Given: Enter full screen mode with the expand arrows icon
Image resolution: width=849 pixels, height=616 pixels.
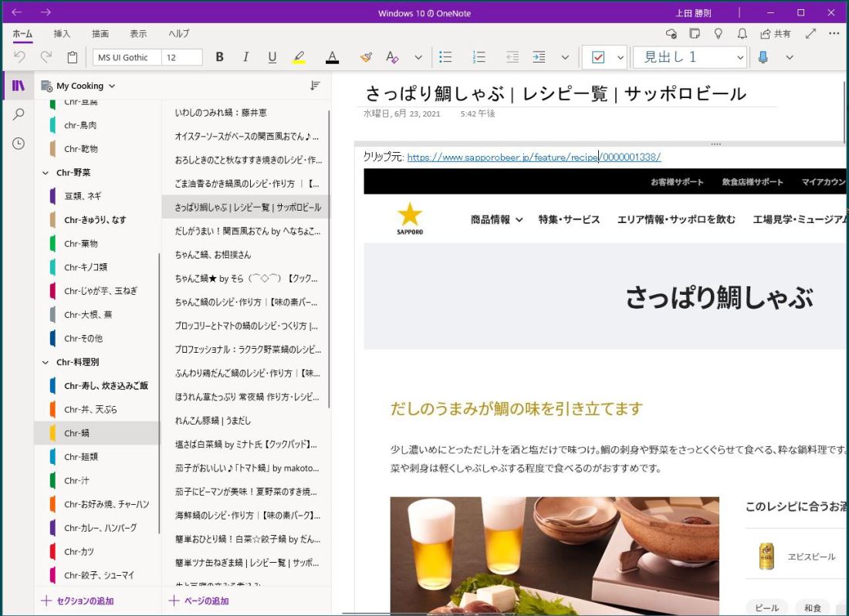Looking at the screenshot, I should tap(810, 33).
